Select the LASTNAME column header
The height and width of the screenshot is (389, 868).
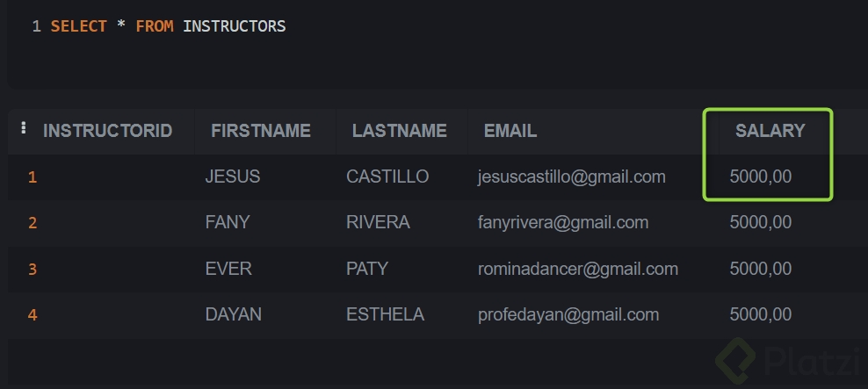pyautogui.click(x=399, y=131)
